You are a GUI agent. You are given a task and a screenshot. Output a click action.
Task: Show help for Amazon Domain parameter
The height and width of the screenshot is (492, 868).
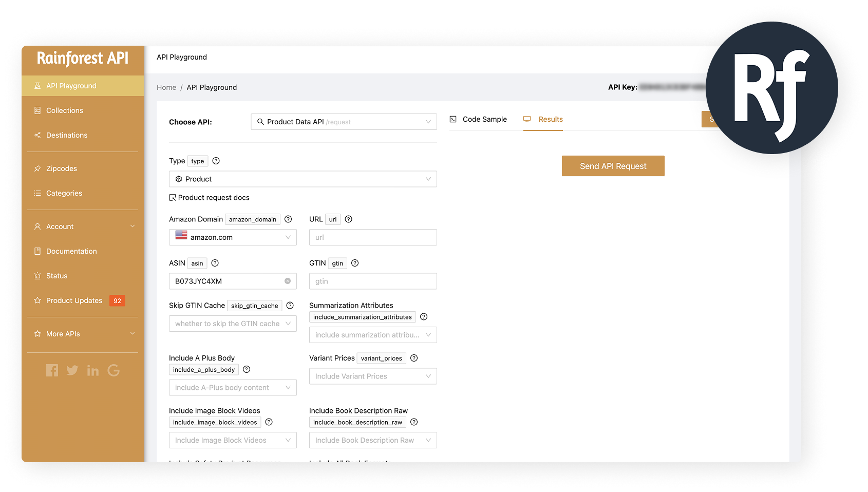[288, 219]
